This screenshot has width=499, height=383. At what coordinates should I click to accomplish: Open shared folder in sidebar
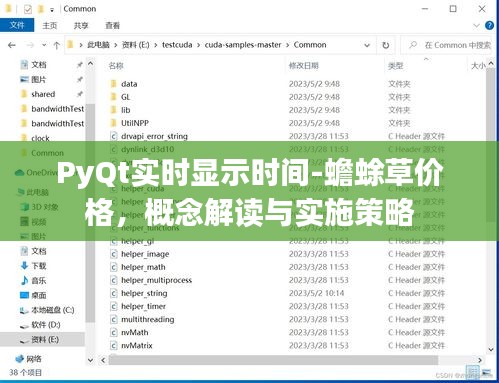(x=43, y=94)
